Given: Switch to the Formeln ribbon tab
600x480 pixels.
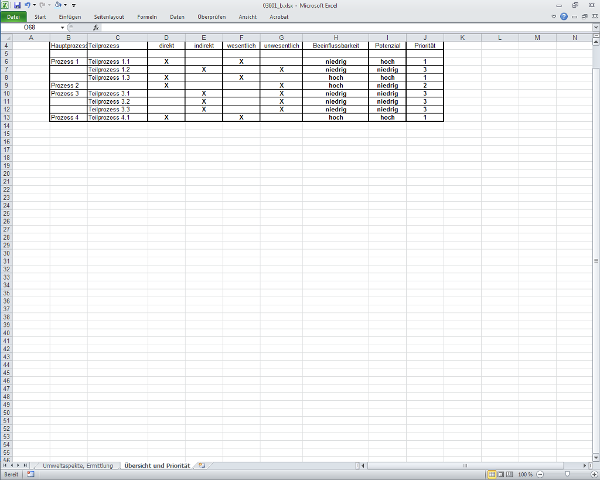Looking at the screenshot, I should 146,17.
